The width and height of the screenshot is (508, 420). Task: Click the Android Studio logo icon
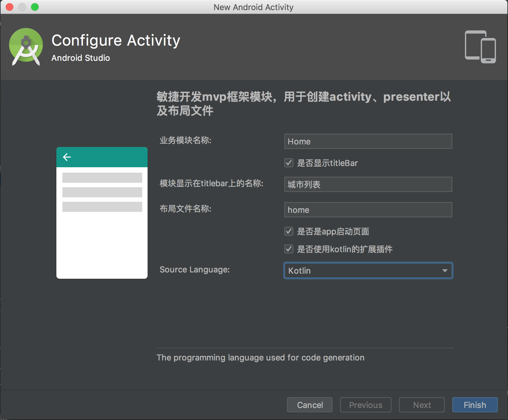click(x=26, y=47)
